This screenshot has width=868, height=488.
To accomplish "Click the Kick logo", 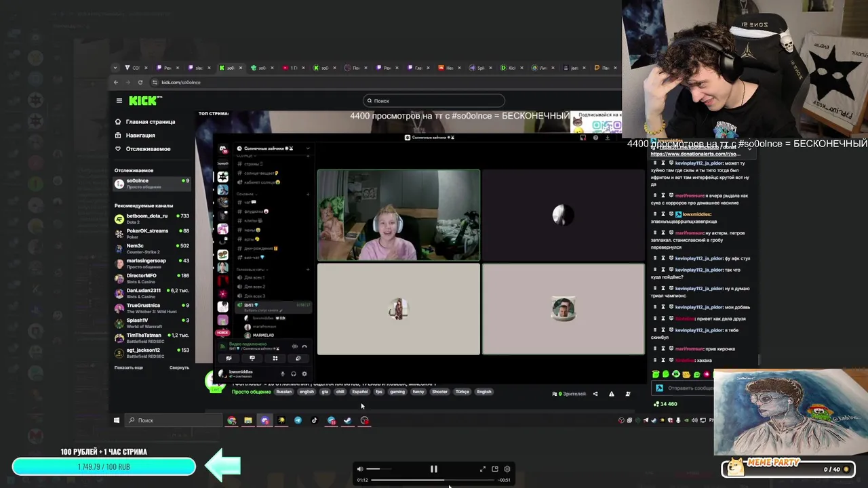I will (x=145, y=101).
